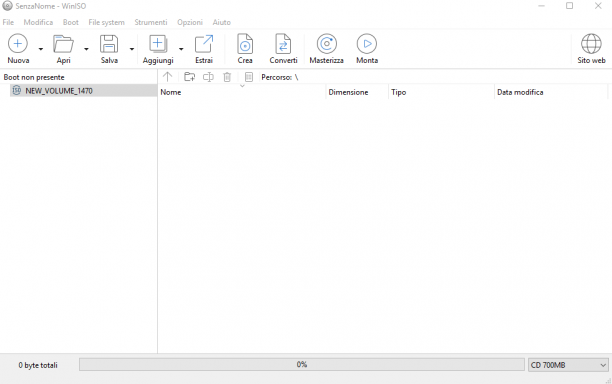Select NEW_VOLUME_1470 in the tree
Image resolution: width=612 pixels, height=384 pixels.
point(83,91)
